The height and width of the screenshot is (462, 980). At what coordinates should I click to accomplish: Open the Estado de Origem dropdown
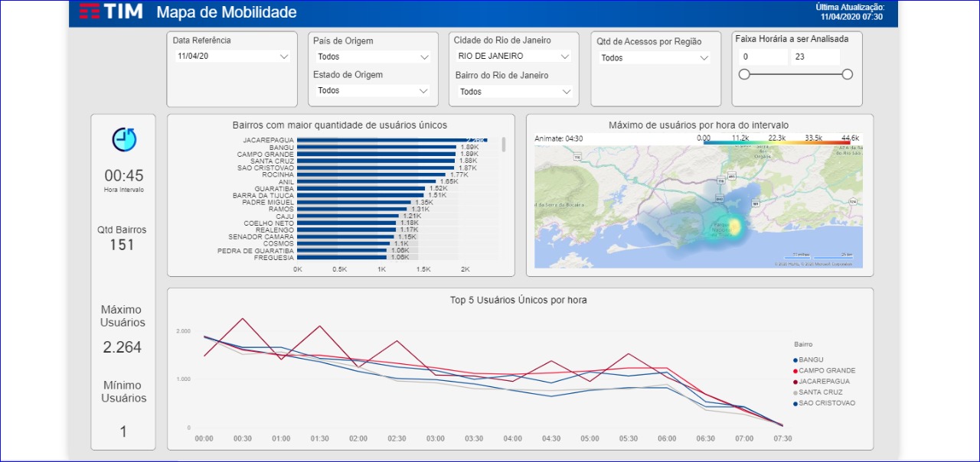click(x=373, y=90)
